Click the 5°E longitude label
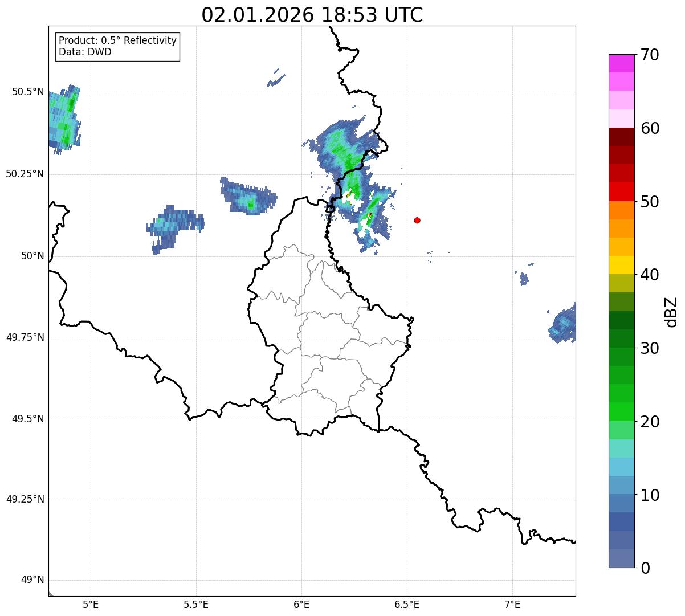 pyautogui.click(x=91, y=605)
